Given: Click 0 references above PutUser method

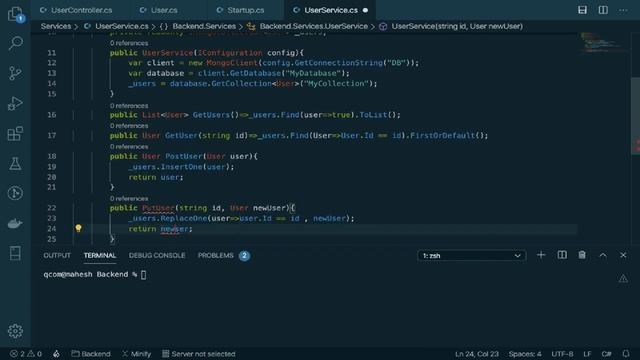Looking at the screenshot, I should 129,198.
